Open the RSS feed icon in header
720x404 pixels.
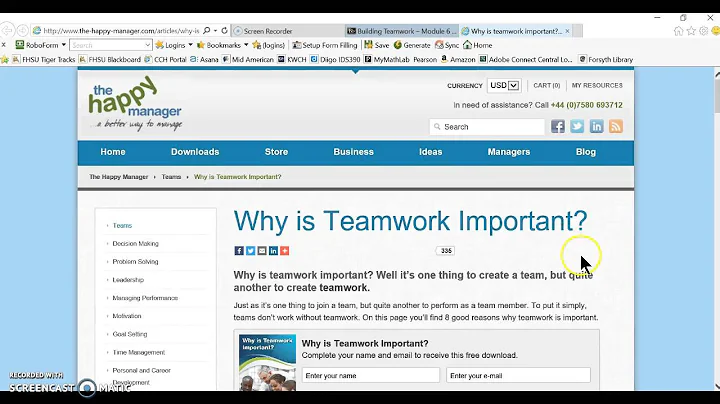pos(616,126)
